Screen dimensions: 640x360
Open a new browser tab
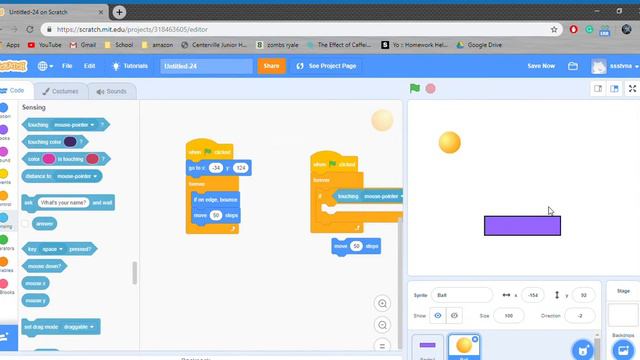[119, 12]
